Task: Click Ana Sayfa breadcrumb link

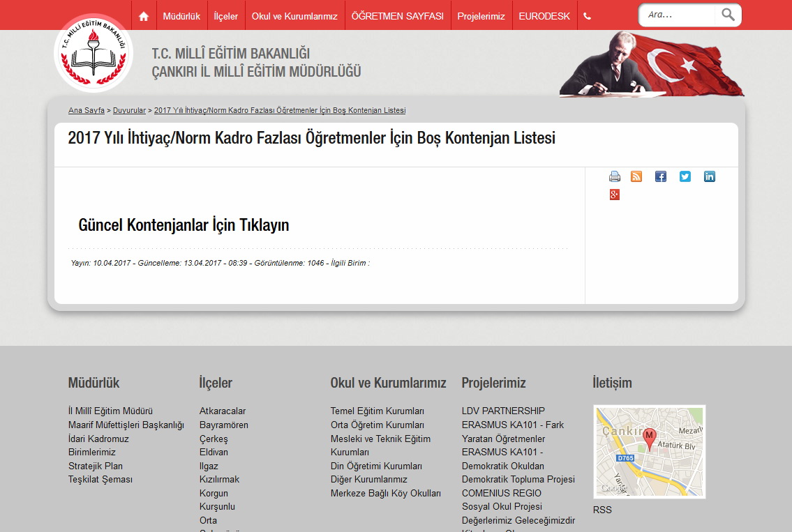Action: [x=87, y=110]
